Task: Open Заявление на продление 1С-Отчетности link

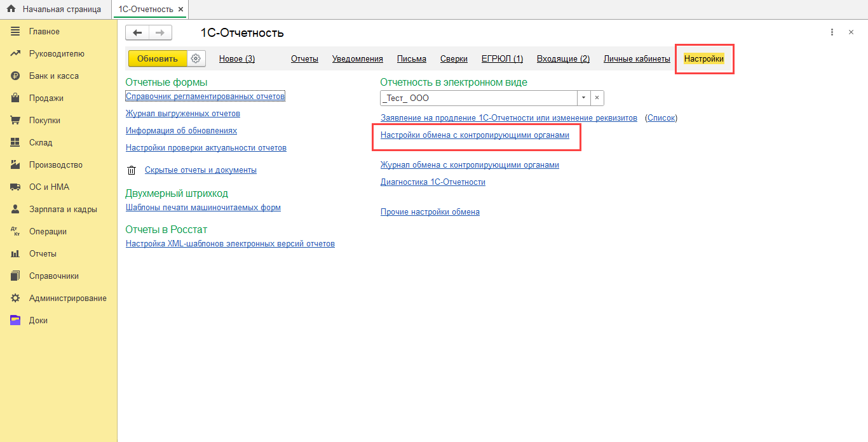Action: 509,118
